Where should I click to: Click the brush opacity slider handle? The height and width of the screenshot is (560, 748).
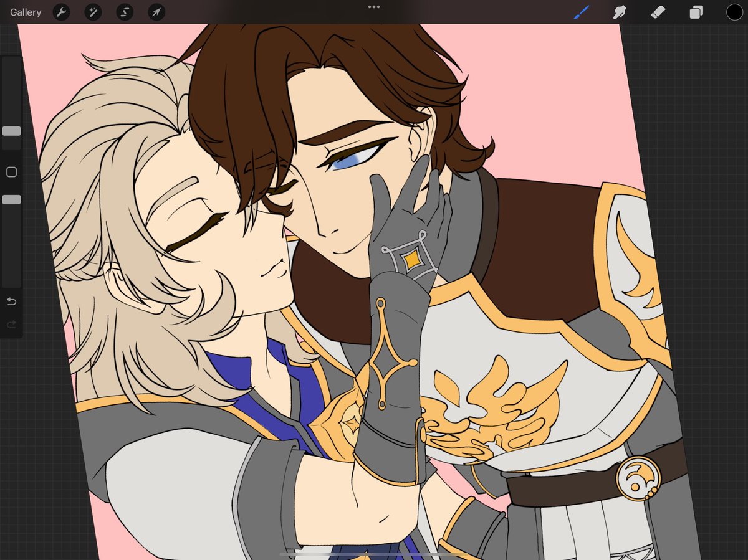pos(11,200)
